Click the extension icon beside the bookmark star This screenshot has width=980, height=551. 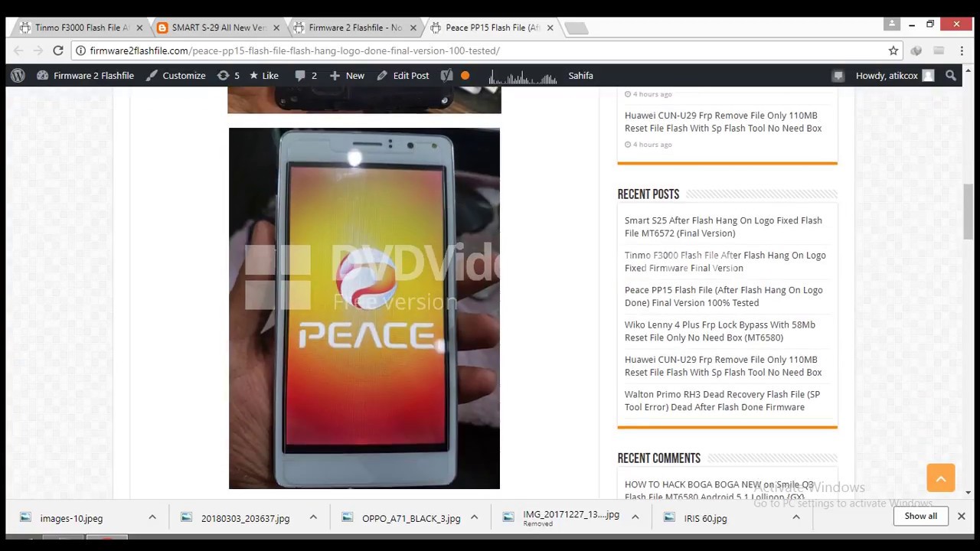(916, 51)
